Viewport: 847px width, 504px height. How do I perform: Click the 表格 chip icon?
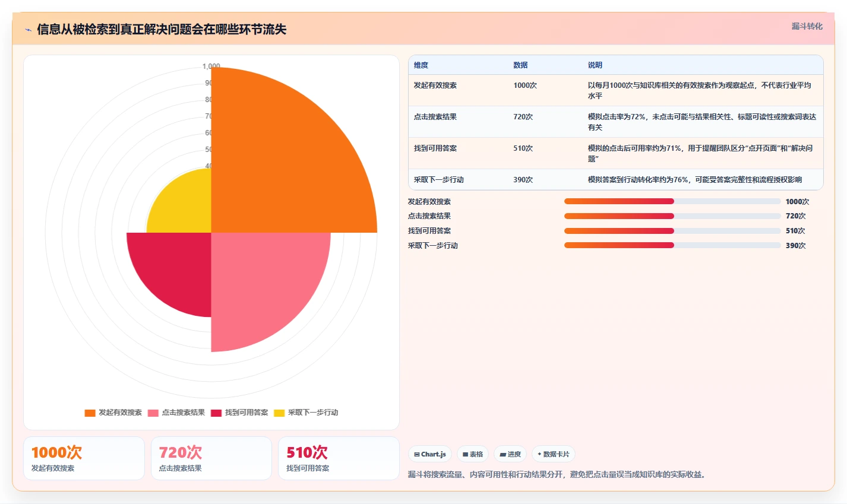(x=466, y=455)
